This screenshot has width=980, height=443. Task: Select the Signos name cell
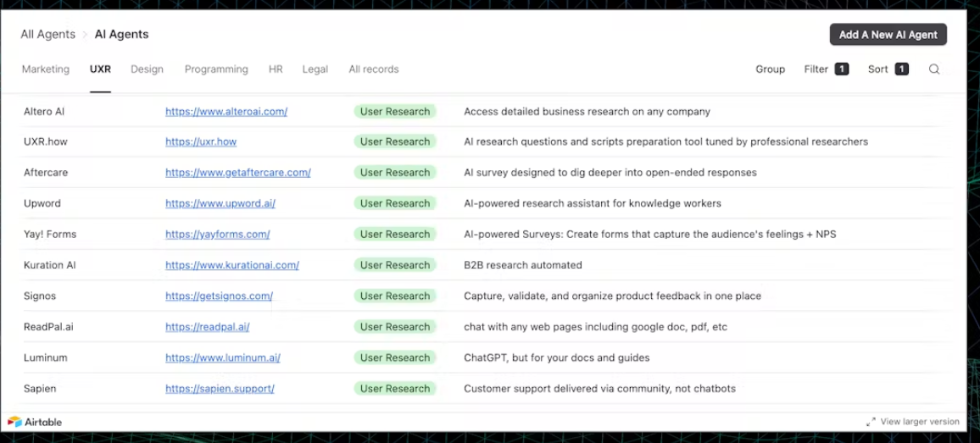(39, 296)
